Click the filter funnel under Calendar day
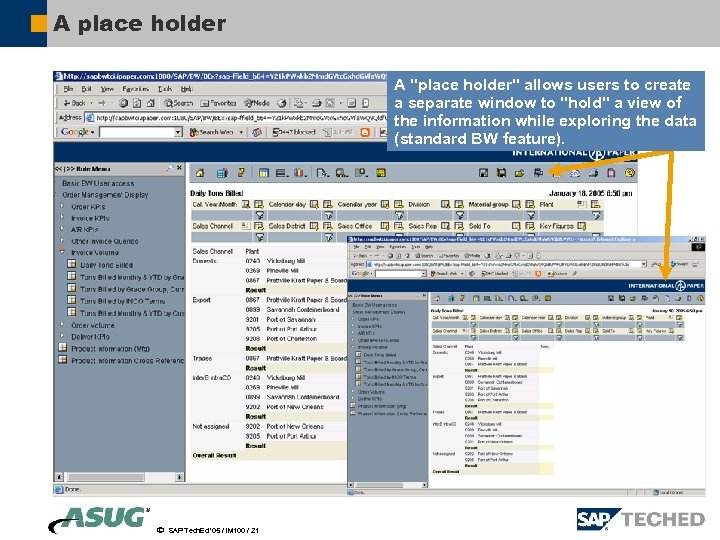Viewport: 720px width, 540px height. click(329, 215)
